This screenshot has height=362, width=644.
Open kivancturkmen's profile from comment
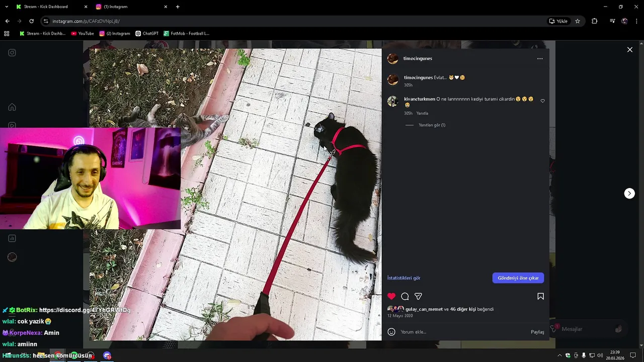tap(419, 99)
